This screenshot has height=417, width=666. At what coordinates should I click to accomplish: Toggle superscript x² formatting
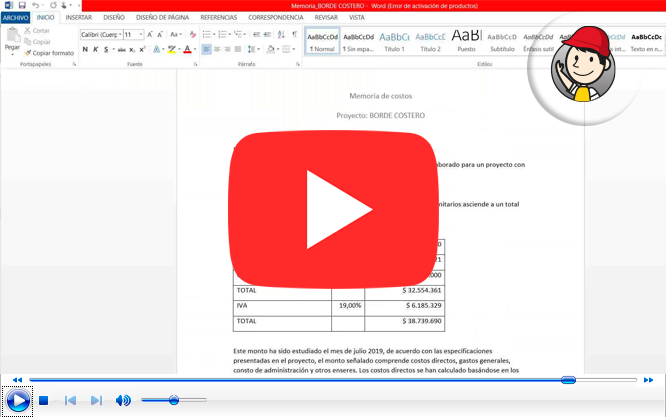pyautogui.click(x=142, y=50)
